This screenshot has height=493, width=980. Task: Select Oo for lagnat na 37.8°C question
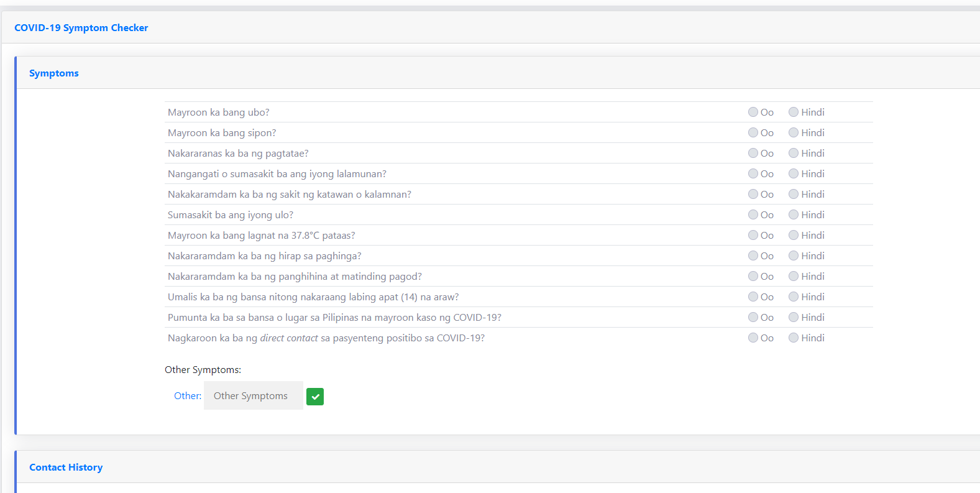coord(753,236)
